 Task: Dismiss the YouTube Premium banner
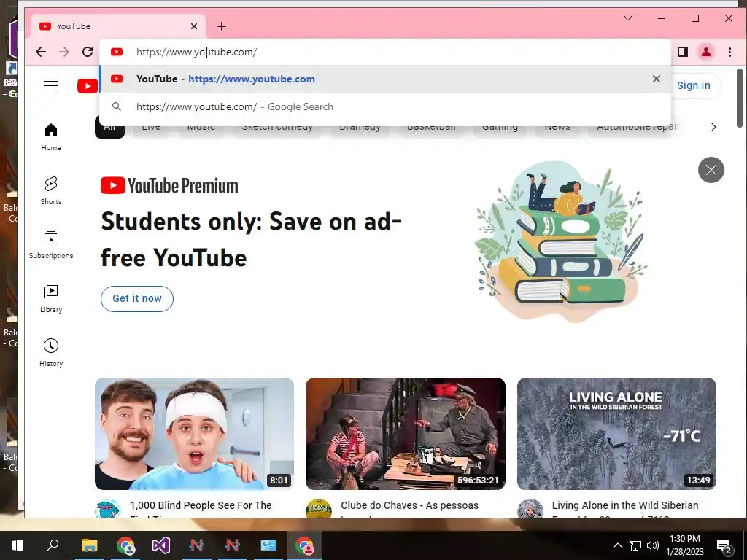click(711, 169)
